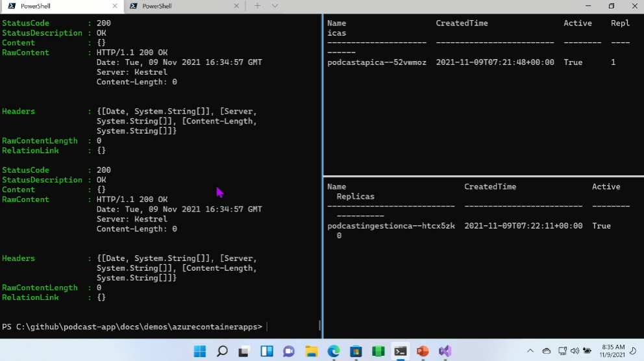Open Task View from the taskbar
The image size is (644, 361).
point(244,351)
